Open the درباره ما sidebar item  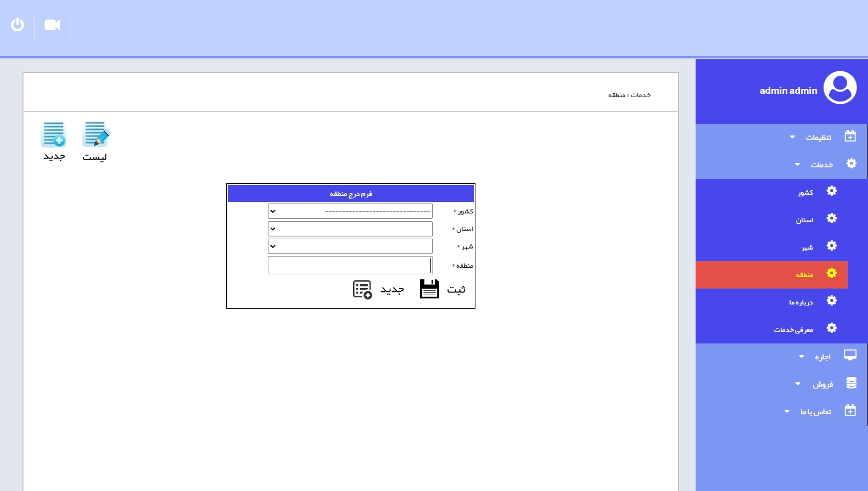point(800,302)
